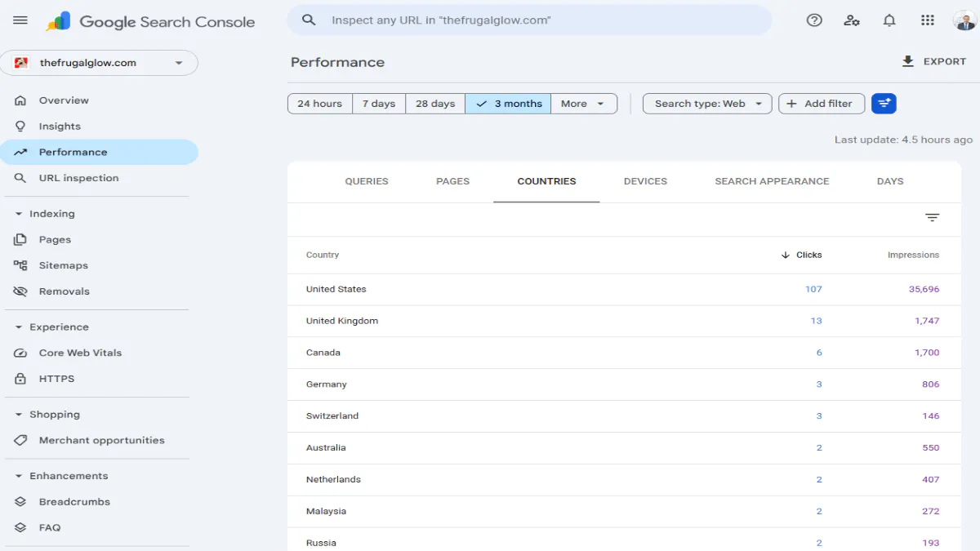
Task: Open the users and settings icon
Action: pyautogui.click(x=852, y=20)
